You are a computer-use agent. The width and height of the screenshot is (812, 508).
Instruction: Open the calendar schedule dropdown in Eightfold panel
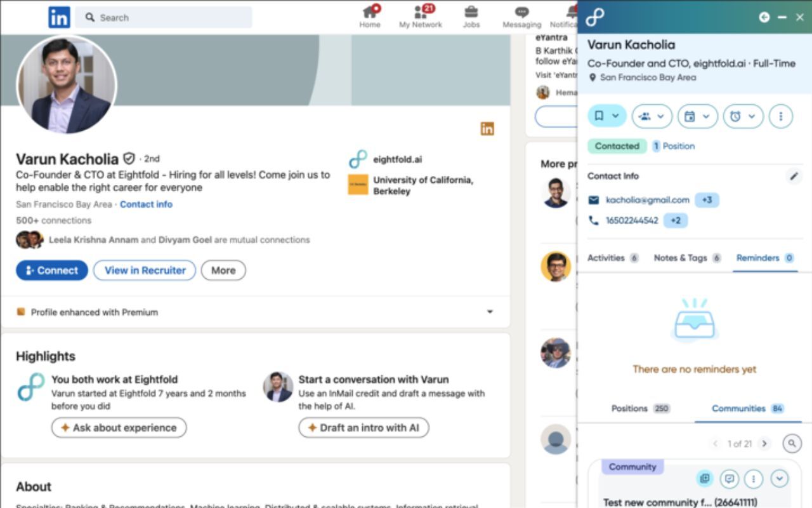[697, 116]
